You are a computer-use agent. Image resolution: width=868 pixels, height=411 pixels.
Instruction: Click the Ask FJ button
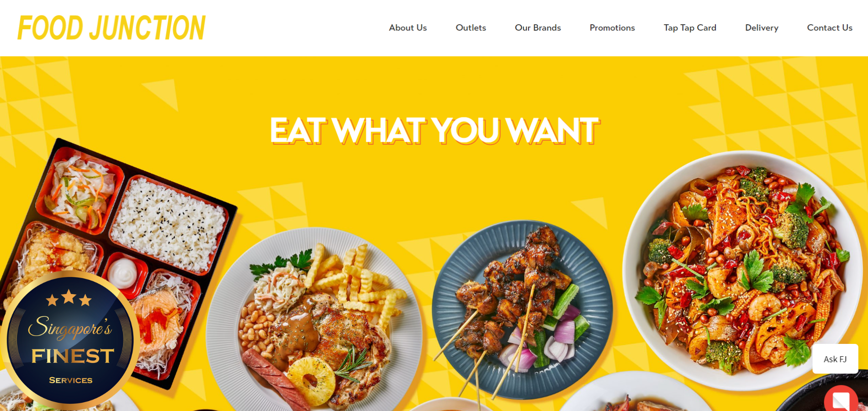pyautogui.click(x=835, y=359)
